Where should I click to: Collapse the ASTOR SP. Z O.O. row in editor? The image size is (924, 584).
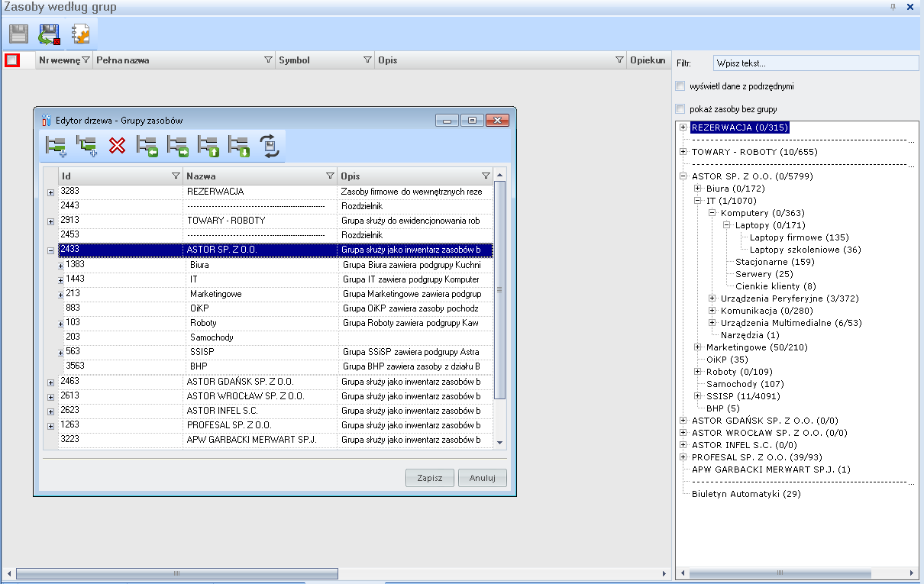pyautogui.click(x=50, y=250)
